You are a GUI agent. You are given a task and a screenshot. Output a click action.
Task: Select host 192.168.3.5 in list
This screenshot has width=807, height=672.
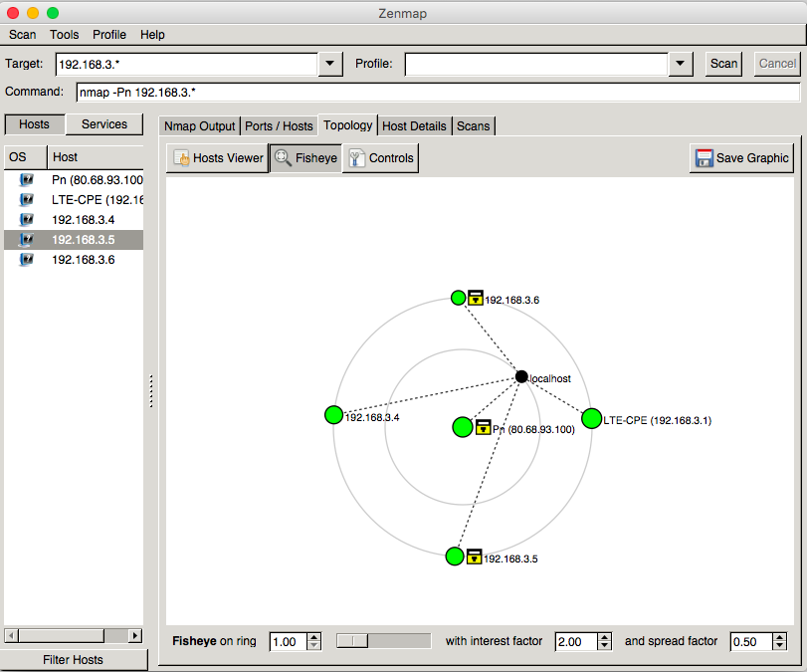pyautogui.click(x=74, y=240)
